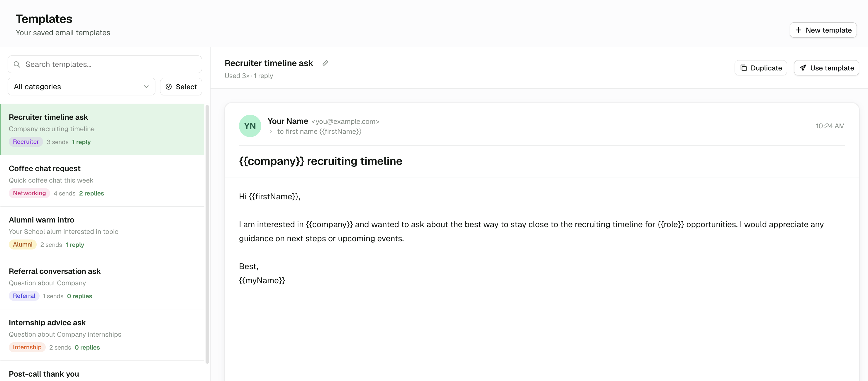The image size is (868, 381).
Task: Click 'Company recruiting timeline' subtitle
Action: tap(52, 129)
